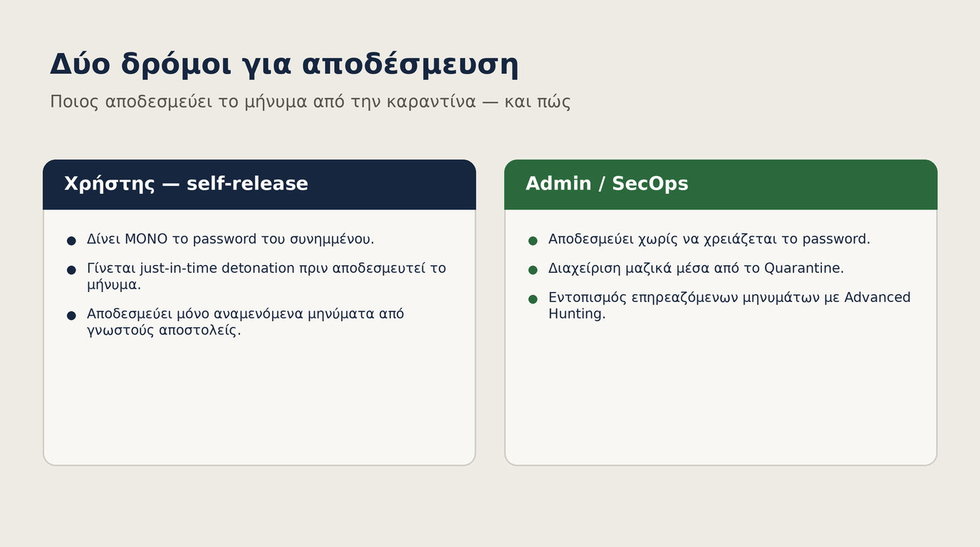Click the bullet dot before 'Γίνεται just-in-time detonation'
Image resolution: width=980 pixels, height=547 pixels.
click(71, 270)
